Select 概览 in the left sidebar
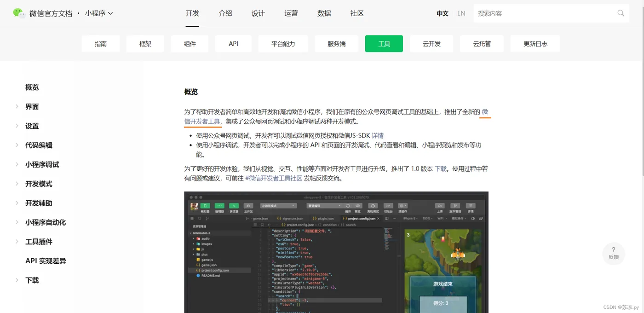Viewport: 644px width, 313px height. [32, 87]
